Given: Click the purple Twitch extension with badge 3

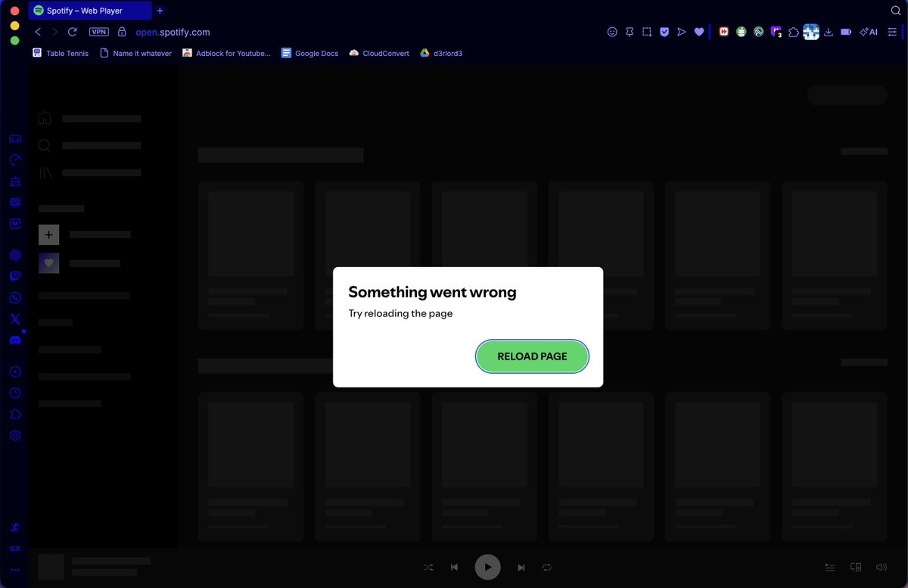Looking at the screenshot, I should pyautogui.click(x=776, y=32).
